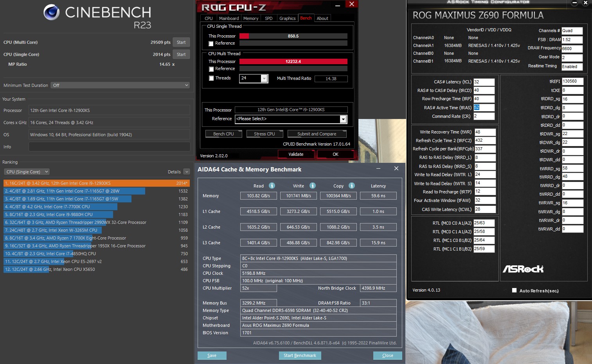Open the SPD tab
This screenshot has width=592, height=364.
click(269, 18)
